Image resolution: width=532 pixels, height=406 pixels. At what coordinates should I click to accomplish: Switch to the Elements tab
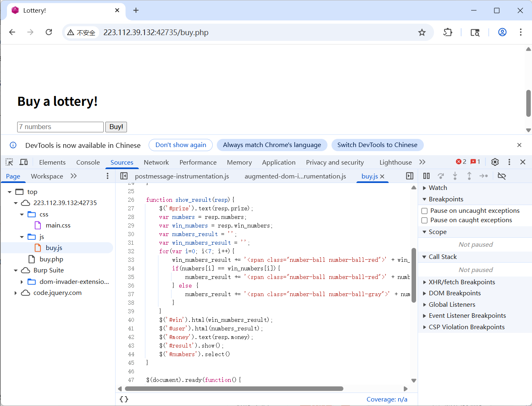[x=52, y=162]
